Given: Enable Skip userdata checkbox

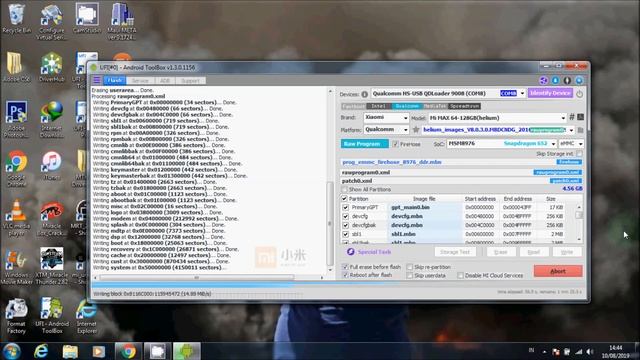Looking at the screenshot, I should (x=409, y=276).
